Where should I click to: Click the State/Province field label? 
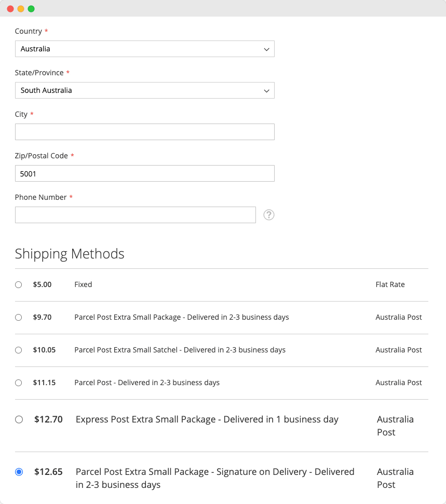39,73
